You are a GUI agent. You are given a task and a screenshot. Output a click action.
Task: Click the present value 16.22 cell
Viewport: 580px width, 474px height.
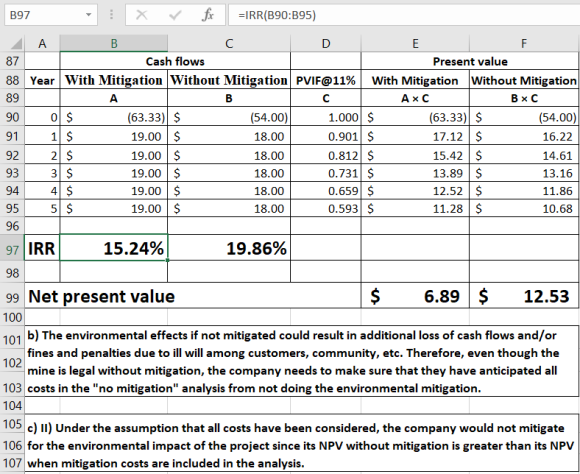click(x=524, y=136)
